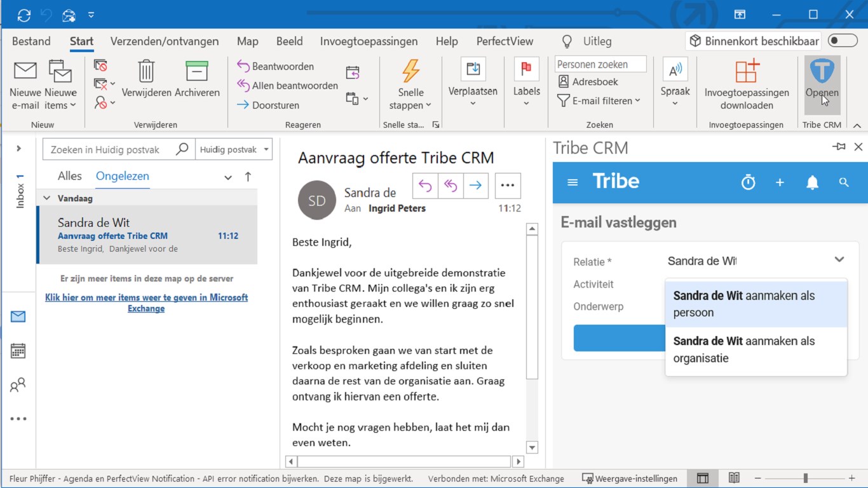Screen dimensions: 868x488
Task: Open the Labels flag menu
Action: coord(526,83)
